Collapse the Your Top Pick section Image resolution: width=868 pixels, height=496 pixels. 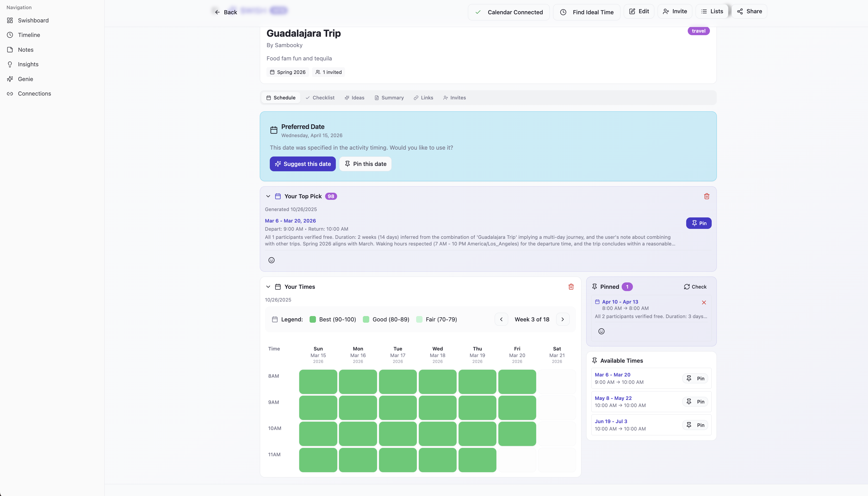point(268,196)
